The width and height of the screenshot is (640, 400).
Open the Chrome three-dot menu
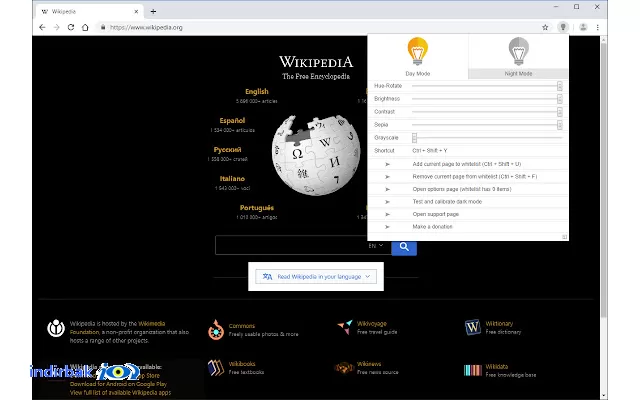[x=598, y=27]
